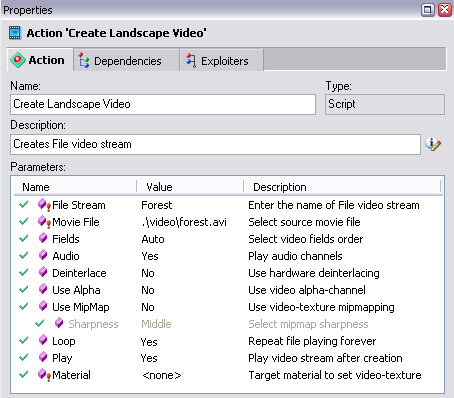The image size is (454, 398).
Task: Click the film icon beside the action title
Action: (x=15, y=33)
